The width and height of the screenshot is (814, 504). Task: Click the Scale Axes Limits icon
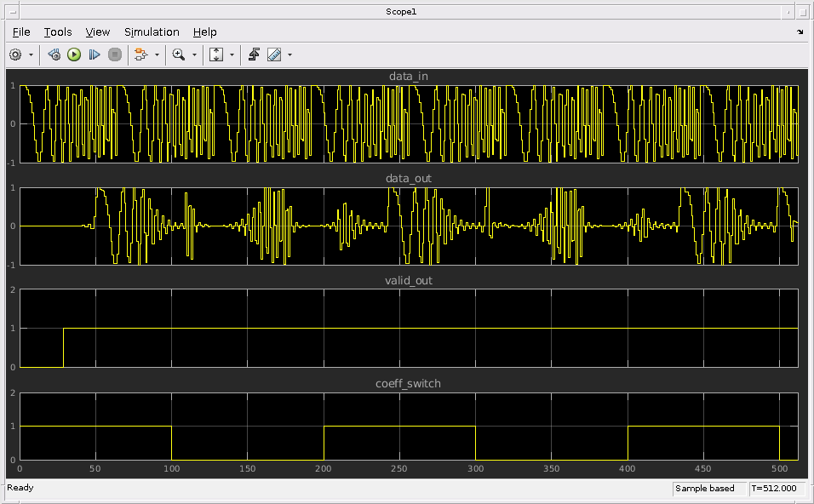tap(216, 54)
